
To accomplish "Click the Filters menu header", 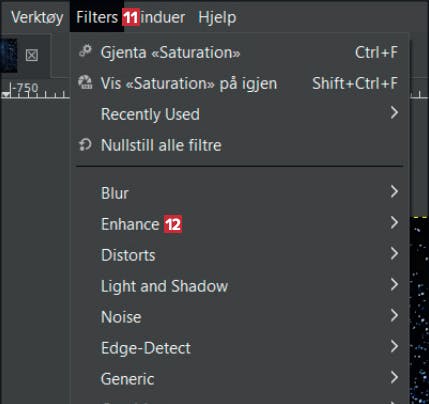I will [97, 17].
